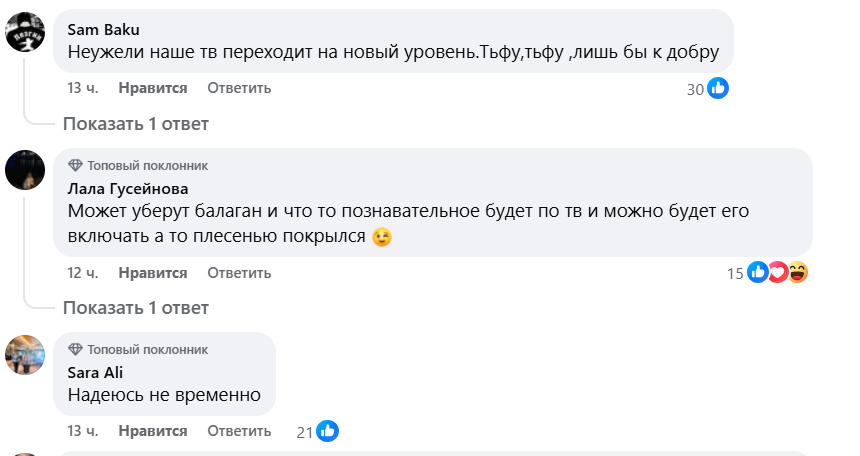The width and height of the screenshot is (860, 456).
Task: Click the heart reaction on Лала Гусейнова's comment
Action: [x=777, y=272]
